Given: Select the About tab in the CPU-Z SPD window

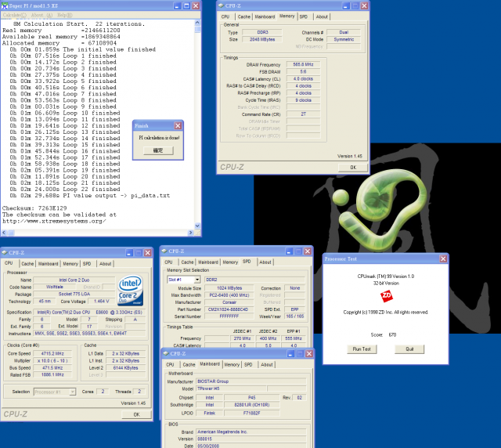Looking at the screenshot, I should [265, 262].
